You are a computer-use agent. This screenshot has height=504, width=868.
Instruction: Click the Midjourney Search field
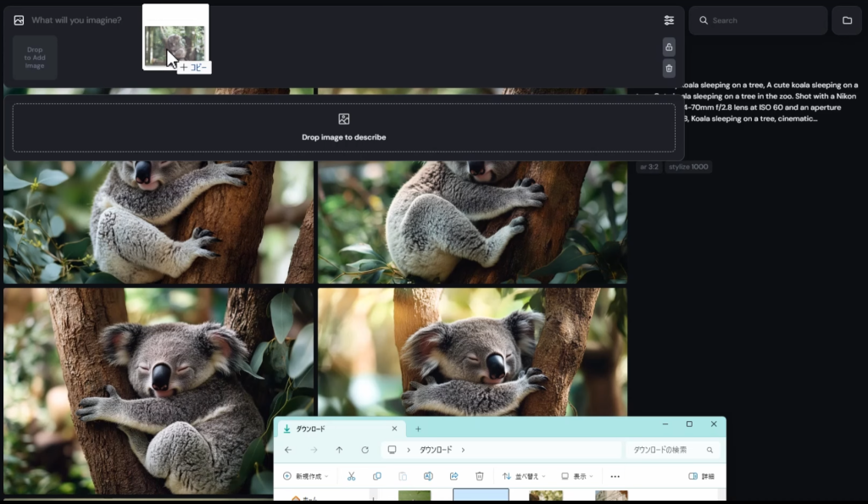coord(757,20)
